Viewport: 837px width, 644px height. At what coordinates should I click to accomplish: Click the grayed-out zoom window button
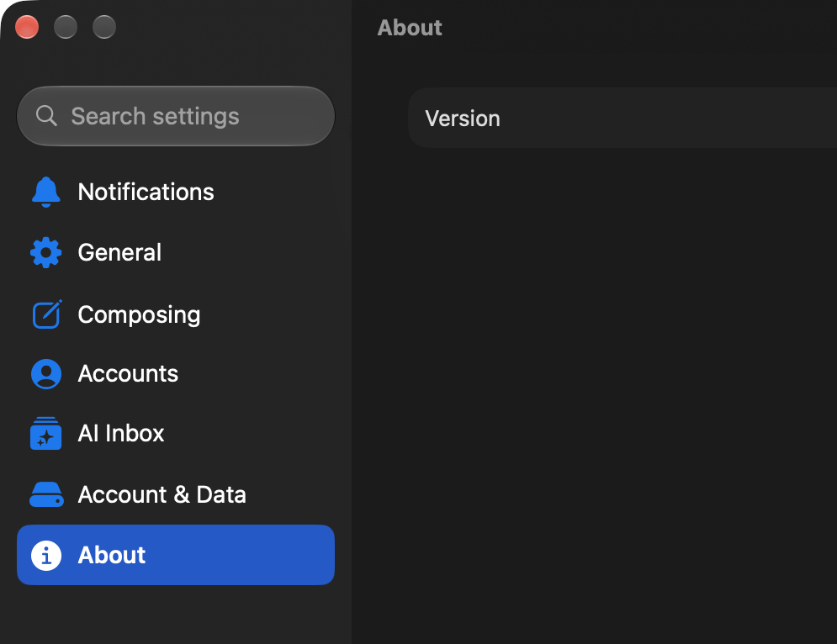[104, 27]
